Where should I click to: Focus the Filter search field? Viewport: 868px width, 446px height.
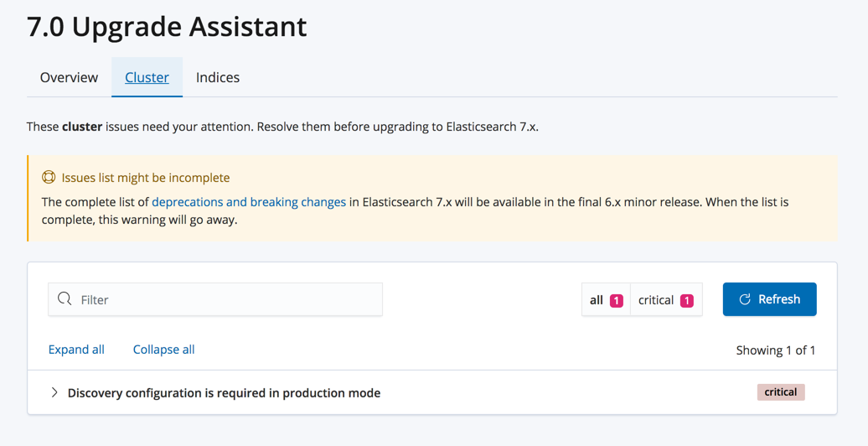click(226, 299)
